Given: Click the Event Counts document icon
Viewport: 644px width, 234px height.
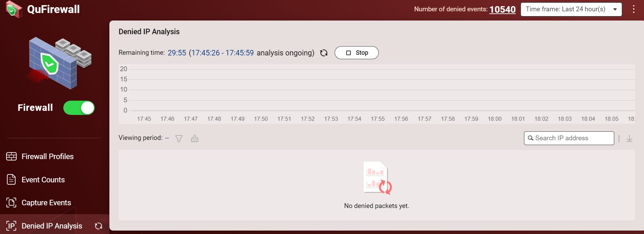Looking at the screenshot, I should tap(11, 180).
